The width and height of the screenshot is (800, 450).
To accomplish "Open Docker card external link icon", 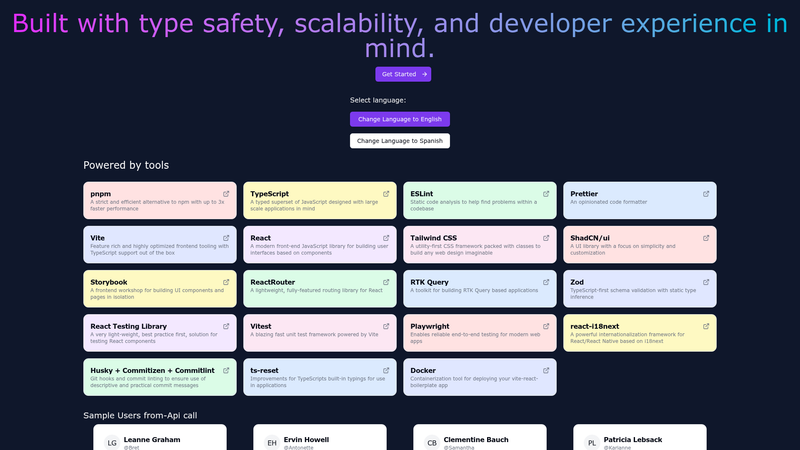I will [x=546, y=370].
